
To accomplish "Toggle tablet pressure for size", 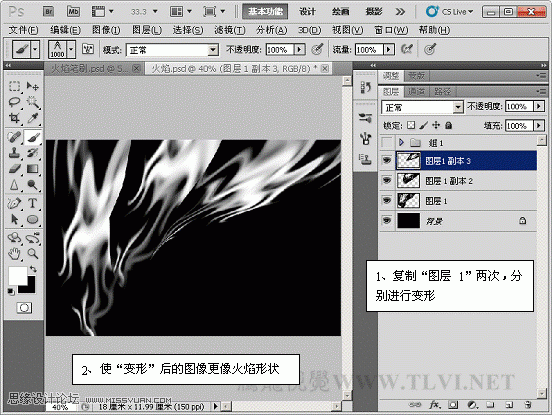I will coord(429,49).
